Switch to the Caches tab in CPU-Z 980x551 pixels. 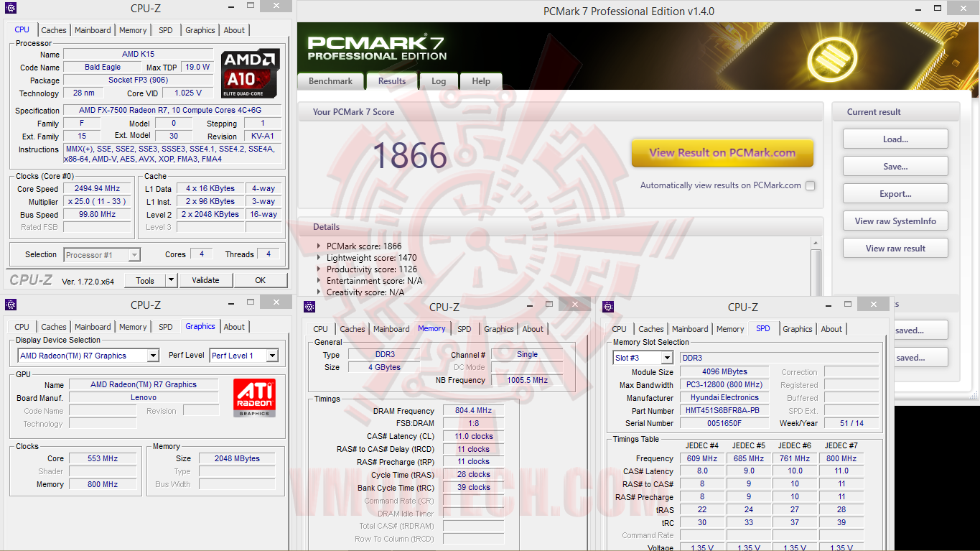click(x=53, y=29)
